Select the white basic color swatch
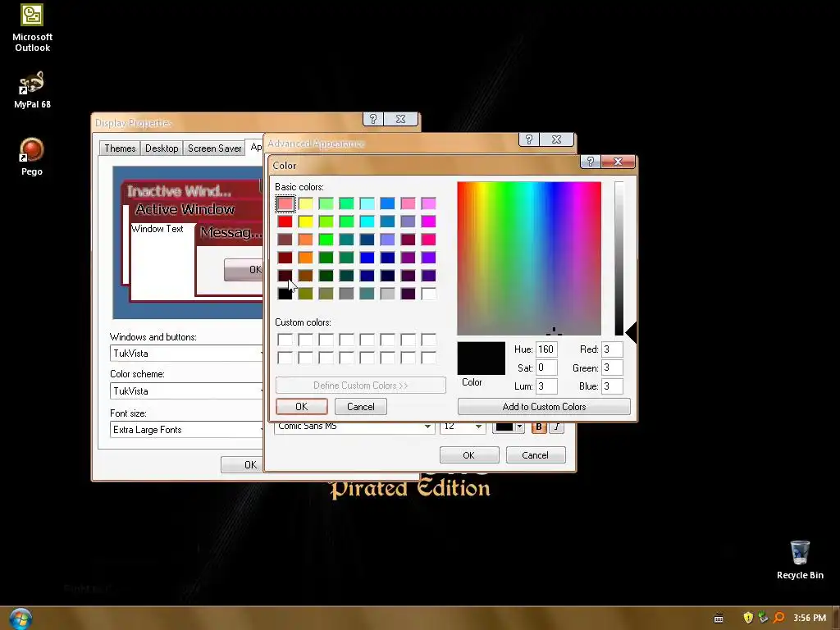 [x=428, y=294]
